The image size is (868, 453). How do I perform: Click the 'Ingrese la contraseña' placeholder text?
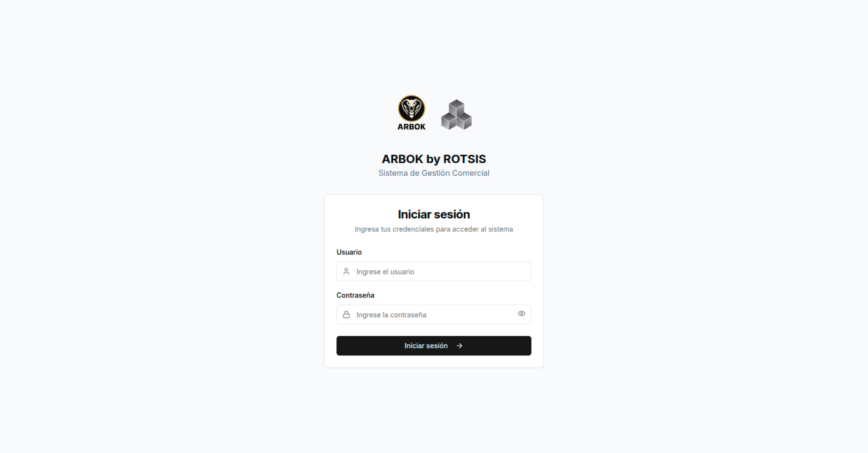point(391,315)
